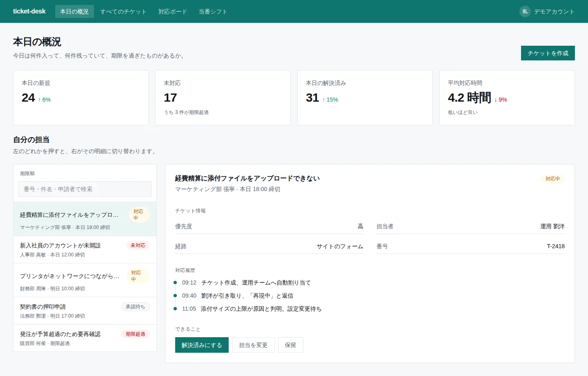Click the 私 avatar icon
This screenshot has height=376, width=588.
pos(525,11)
